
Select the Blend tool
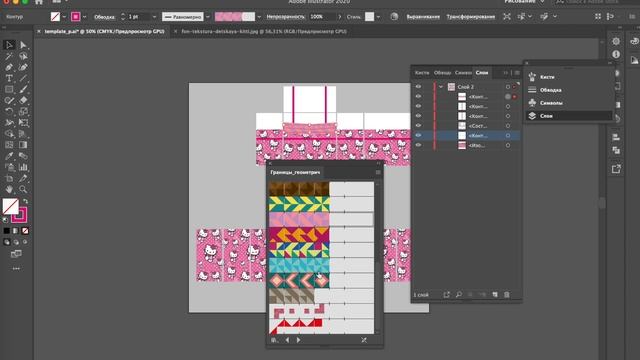click(23, 156)
